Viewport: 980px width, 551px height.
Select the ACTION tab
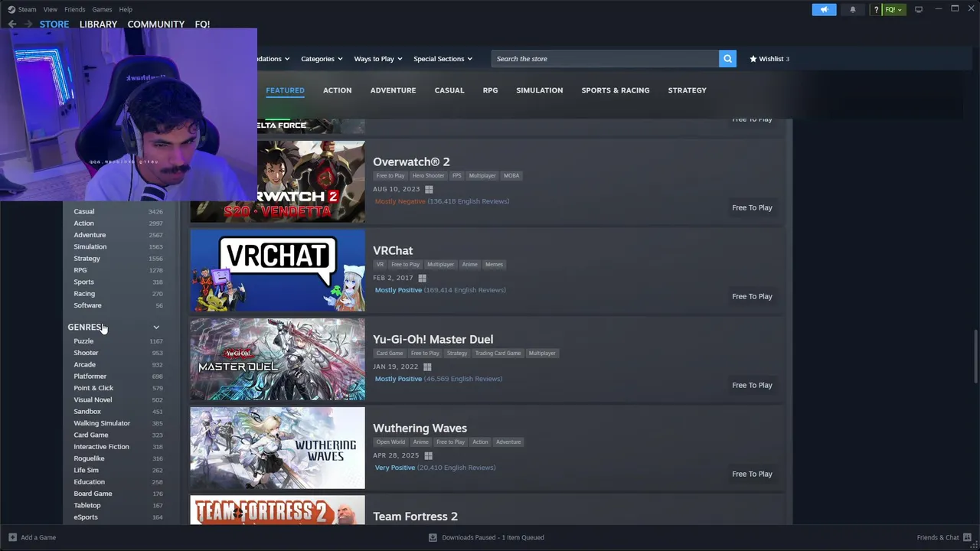(x=338, y=90)
